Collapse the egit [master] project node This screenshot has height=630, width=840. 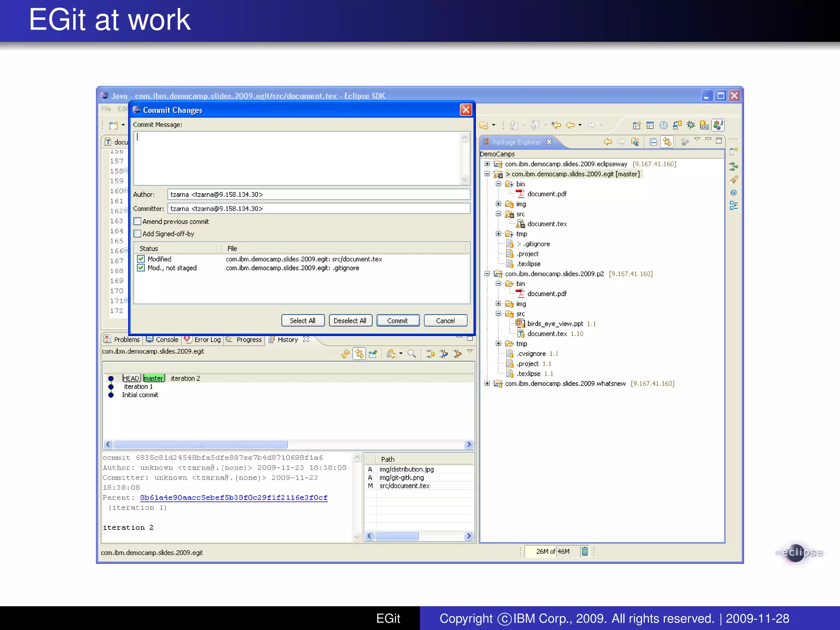pyautogui.click(x=487, y=174)
